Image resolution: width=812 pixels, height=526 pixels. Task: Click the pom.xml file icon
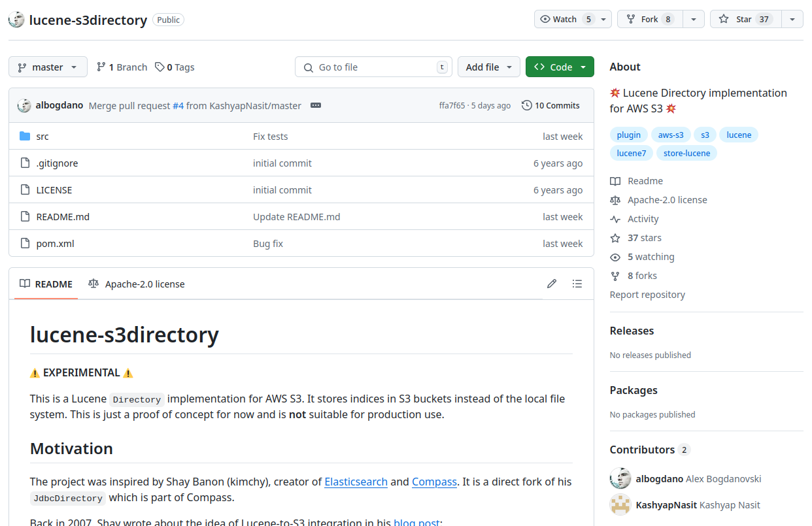(x=25, y=243)
